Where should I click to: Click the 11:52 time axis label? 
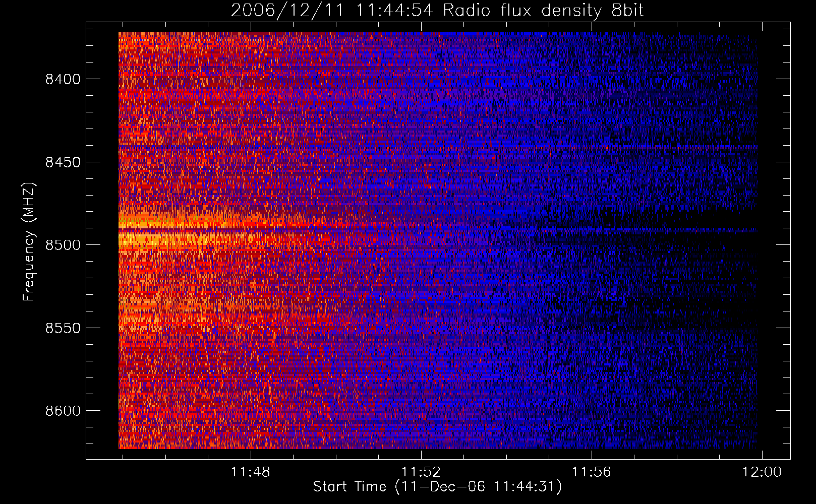[421, 472]
